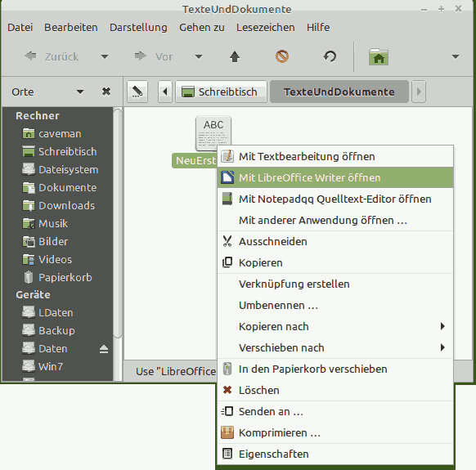Click the Schreibtisch breadcrumb button
The width and height of the screenshot is (476, 470).
tap(222, 92)
